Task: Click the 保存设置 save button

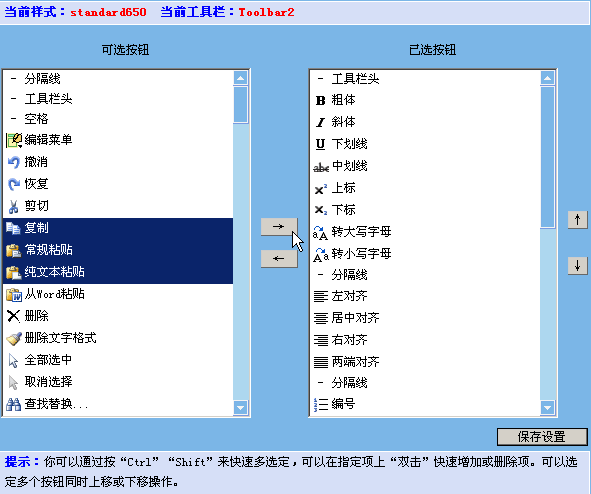Action: pyautogui.click(x=542, y=437)
